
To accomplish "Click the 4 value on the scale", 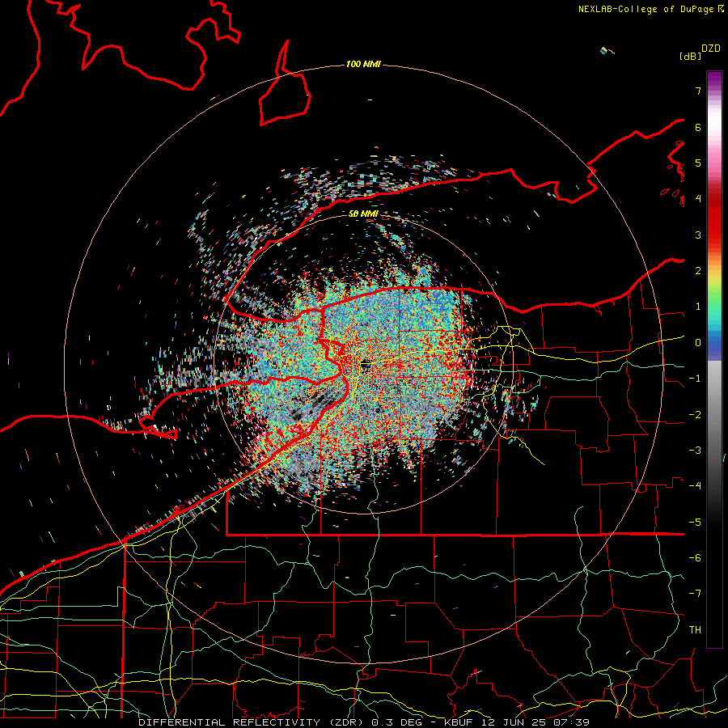I will click(698, 199).
